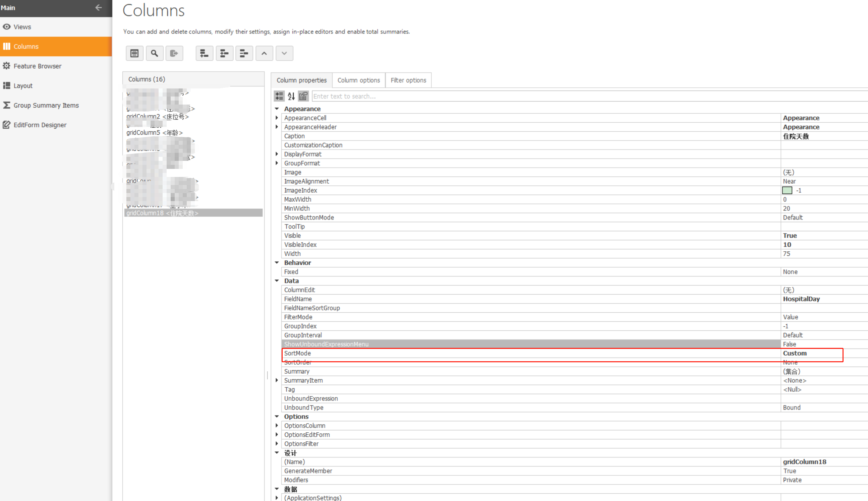This screenshot has width=868, height=501.
Task: Collapse the Data category
Action: click(x=277, y=281)
